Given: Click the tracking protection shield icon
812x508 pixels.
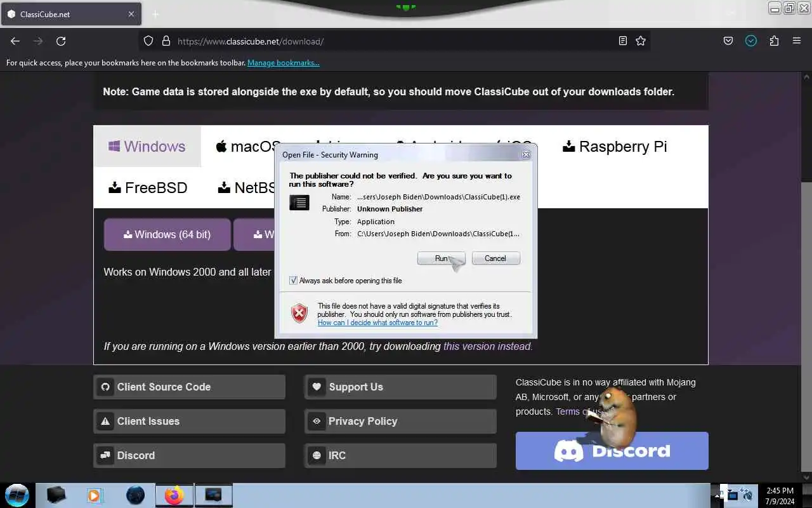Looking at the screenshot, I should click(148, 41).
